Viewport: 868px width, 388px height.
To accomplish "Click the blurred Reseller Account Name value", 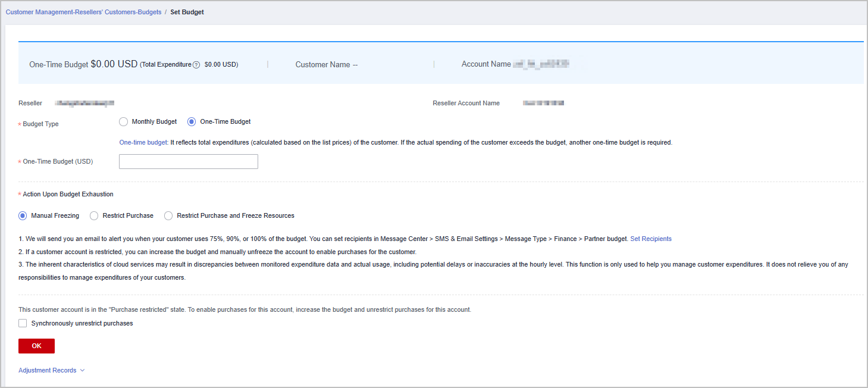I will [543, 104].
